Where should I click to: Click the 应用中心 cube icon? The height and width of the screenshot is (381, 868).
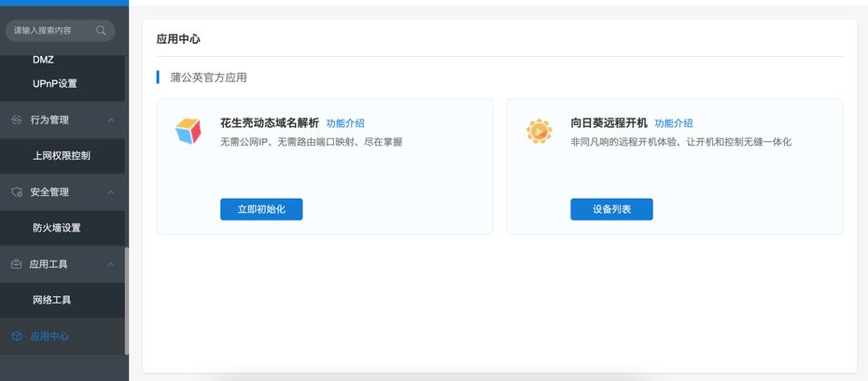16,336
